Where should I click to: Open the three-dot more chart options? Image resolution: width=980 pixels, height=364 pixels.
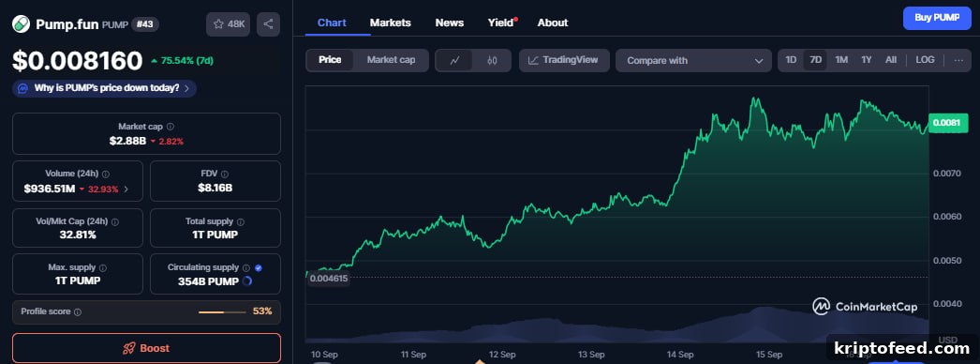click(x=958, y=60)
